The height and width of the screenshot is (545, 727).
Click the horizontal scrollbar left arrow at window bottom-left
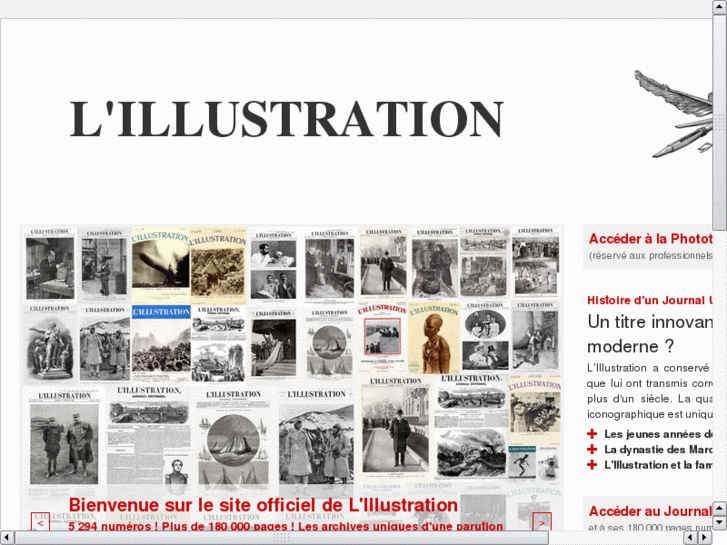(x=6, y=538)
